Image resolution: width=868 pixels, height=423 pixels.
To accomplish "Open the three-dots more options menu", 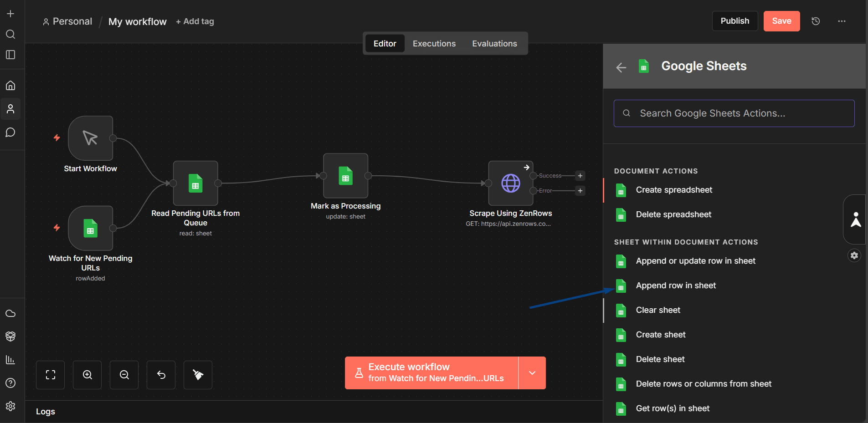I will (842, 21).
